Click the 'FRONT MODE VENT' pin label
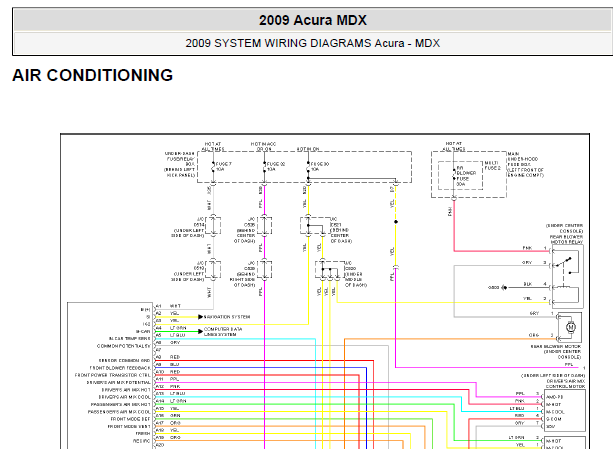This screenshot has width=613, height=449. click(129, 426)
